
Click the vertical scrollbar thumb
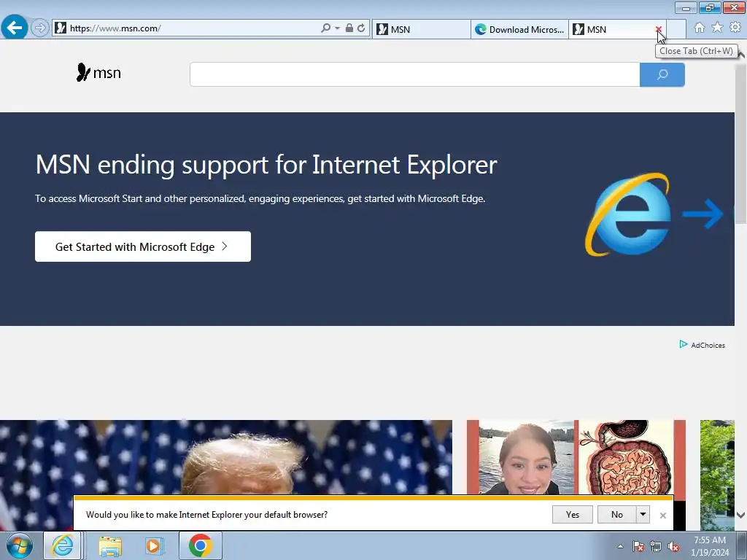pyautogui.click(x=741, y=143)
